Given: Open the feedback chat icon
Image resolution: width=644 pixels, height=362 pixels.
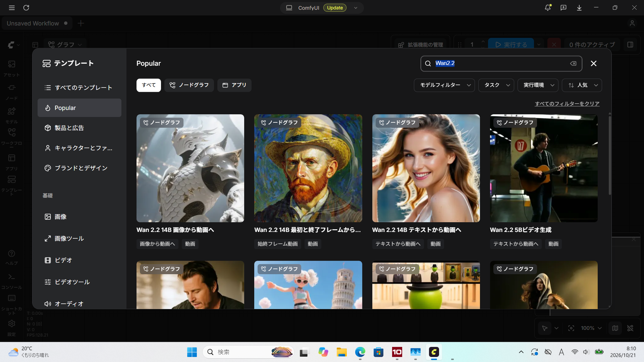Looking at the screenshot, I should 563,8.
